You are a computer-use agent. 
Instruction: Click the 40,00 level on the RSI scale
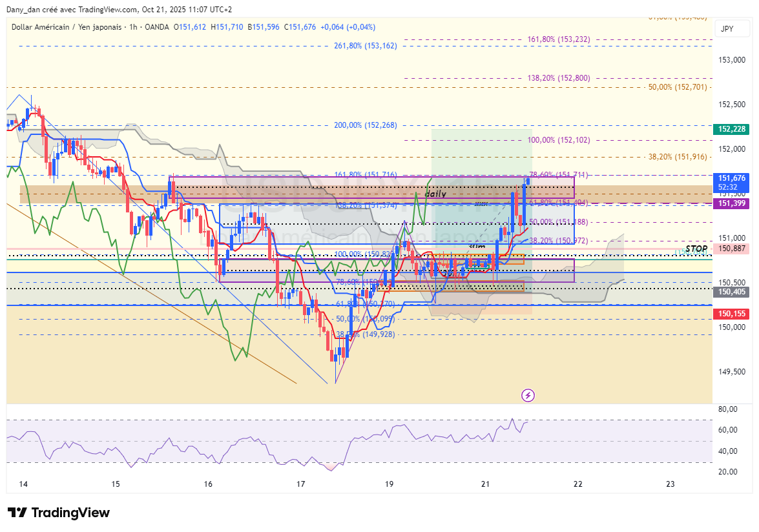pos(728,451)
